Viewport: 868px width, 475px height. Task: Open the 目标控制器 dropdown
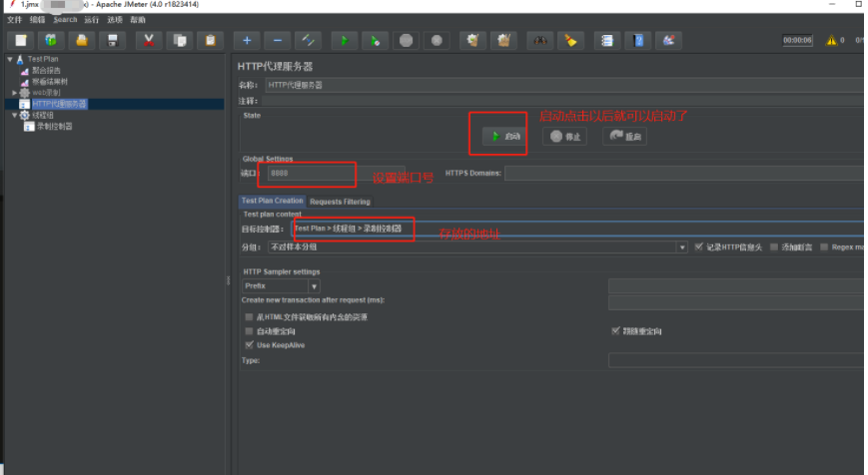577,229
